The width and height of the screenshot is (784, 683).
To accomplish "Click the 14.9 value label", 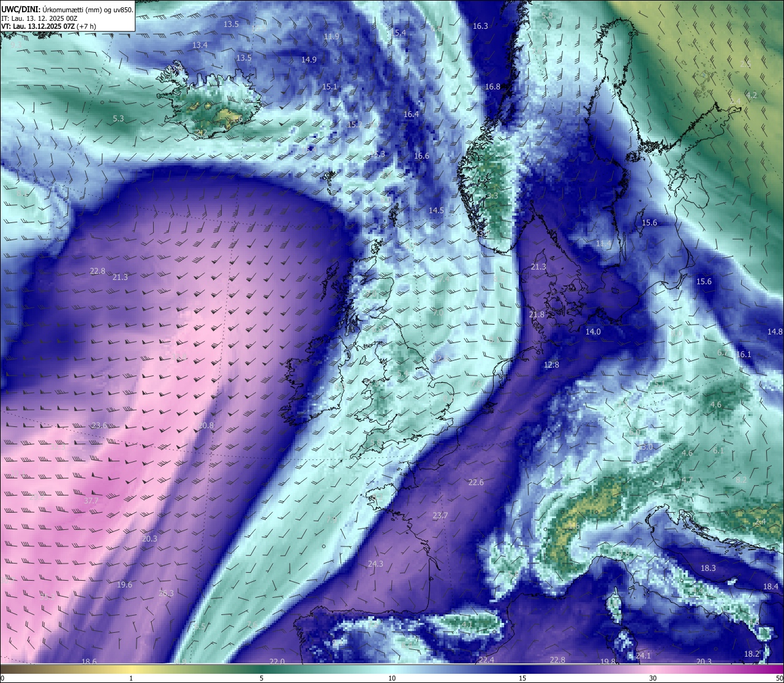I will tap(309, 60).
